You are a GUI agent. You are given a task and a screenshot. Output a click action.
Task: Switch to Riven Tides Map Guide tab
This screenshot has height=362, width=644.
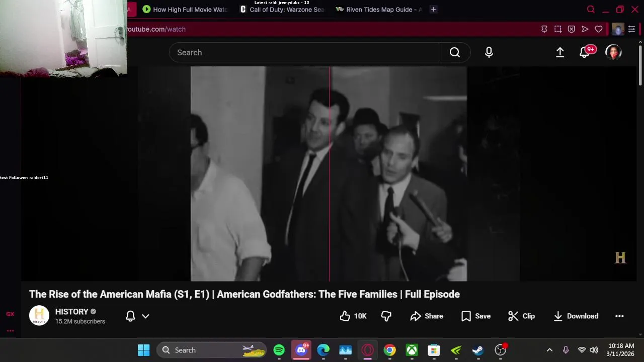tap(379, 10)
